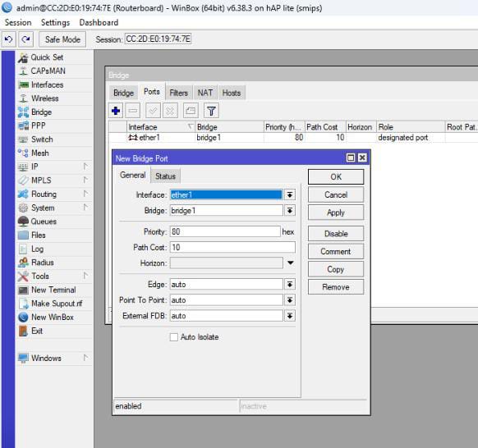Open the filter funnel icon in Bridge toolbar

tap(211, 111)
